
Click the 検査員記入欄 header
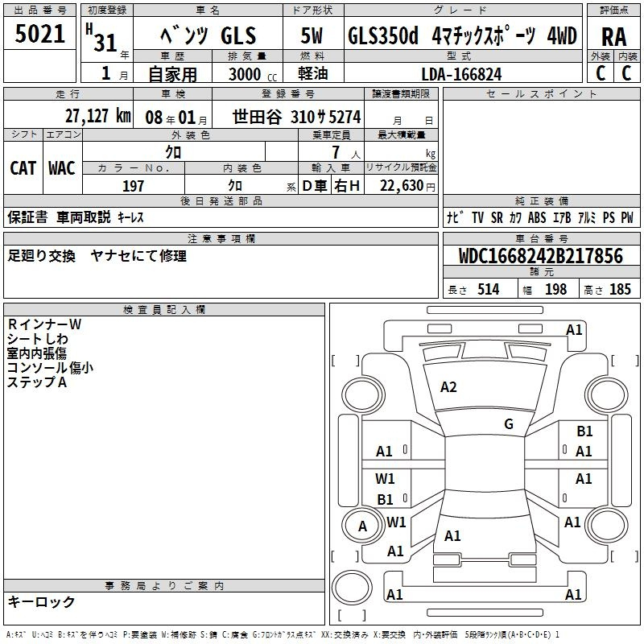tap(164, 310)
